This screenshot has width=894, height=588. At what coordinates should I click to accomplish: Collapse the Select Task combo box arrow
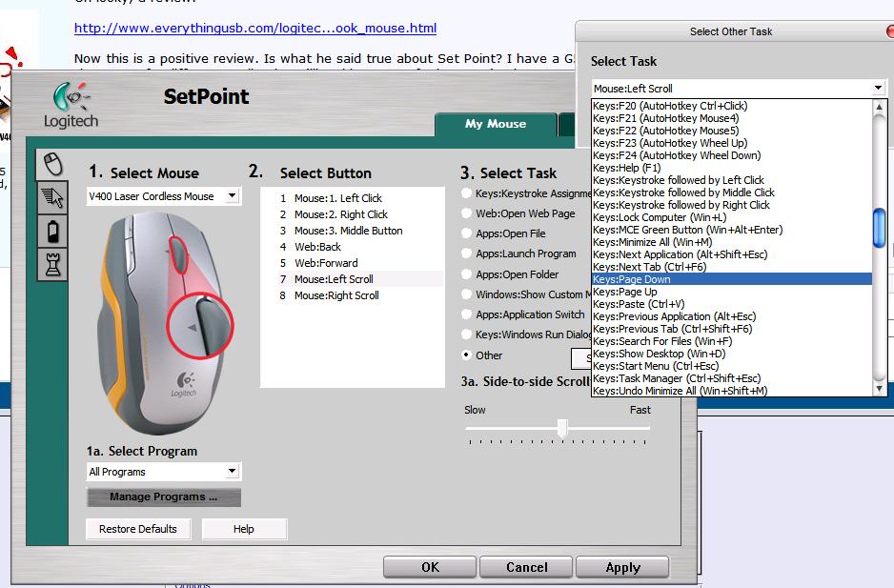(878, 89)
